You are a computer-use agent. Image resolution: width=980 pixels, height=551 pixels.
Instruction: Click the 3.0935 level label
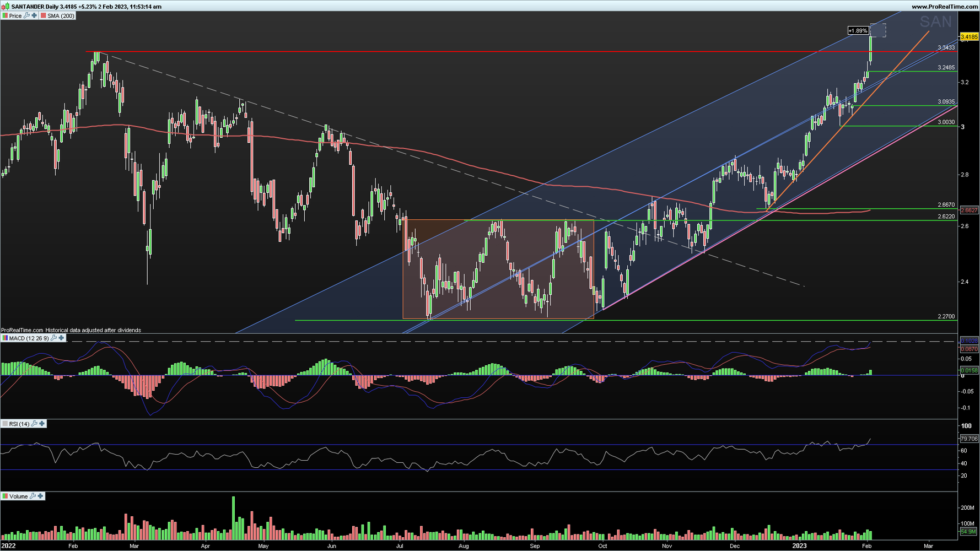[946, 102]
